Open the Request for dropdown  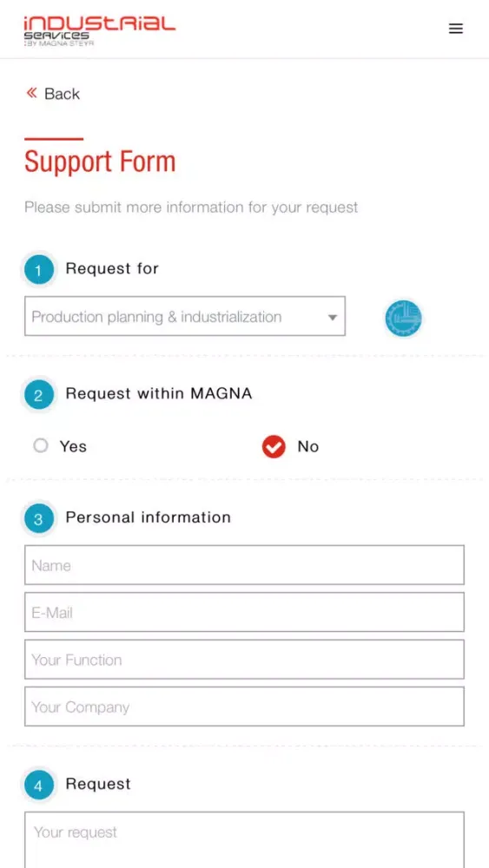(185, 316)
